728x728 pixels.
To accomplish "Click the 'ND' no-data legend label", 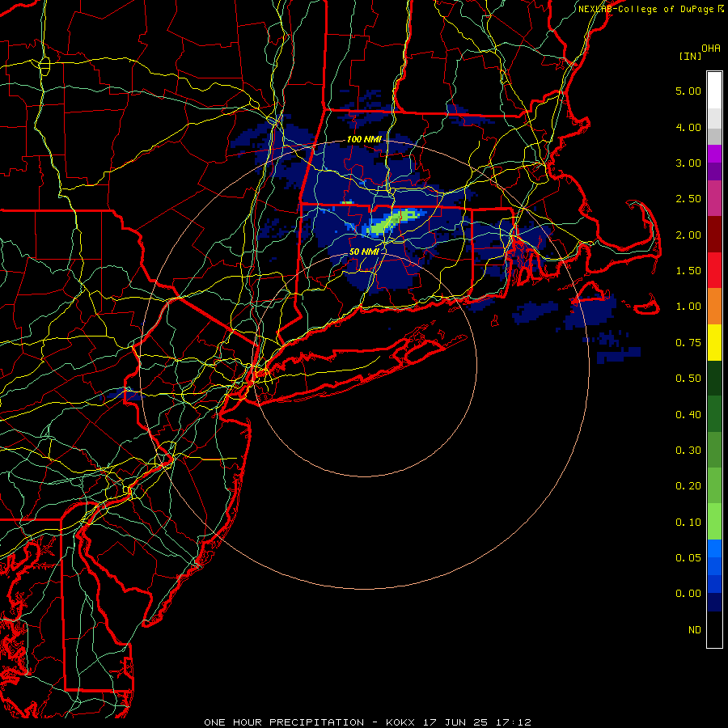I will (695, 630).
